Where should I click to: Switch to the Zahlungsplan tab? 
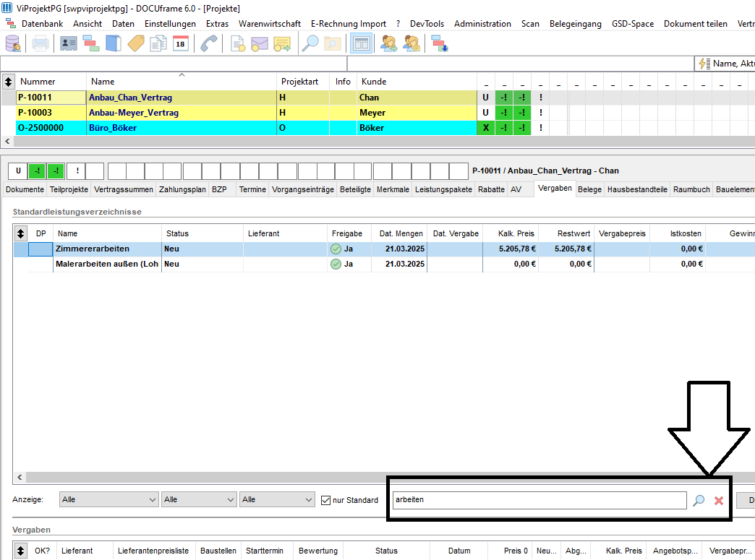pos(182,189)
